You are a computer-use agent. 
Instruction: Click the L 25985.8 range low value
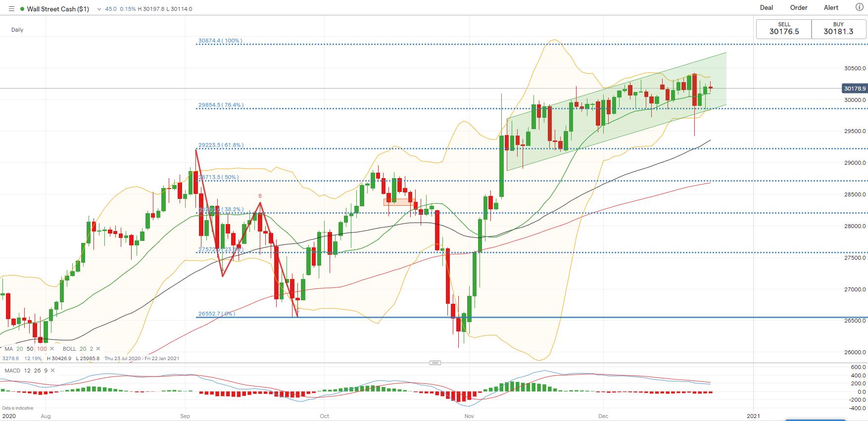(87, 359)
